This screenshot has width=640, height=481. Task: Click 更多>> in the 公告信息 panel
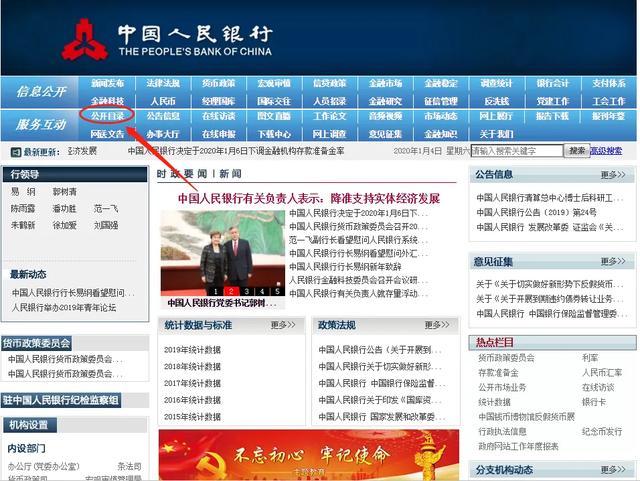613,175
